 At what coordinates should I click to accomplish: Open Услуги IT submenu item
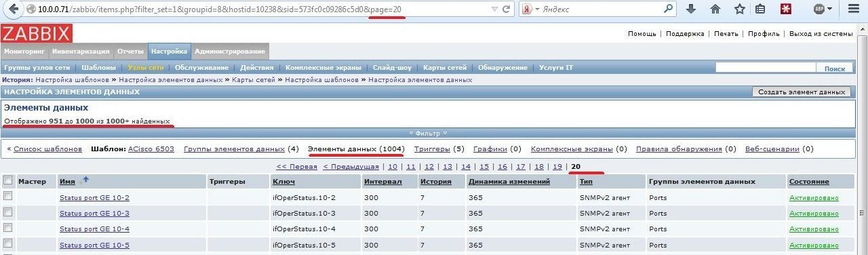[556, 68]
